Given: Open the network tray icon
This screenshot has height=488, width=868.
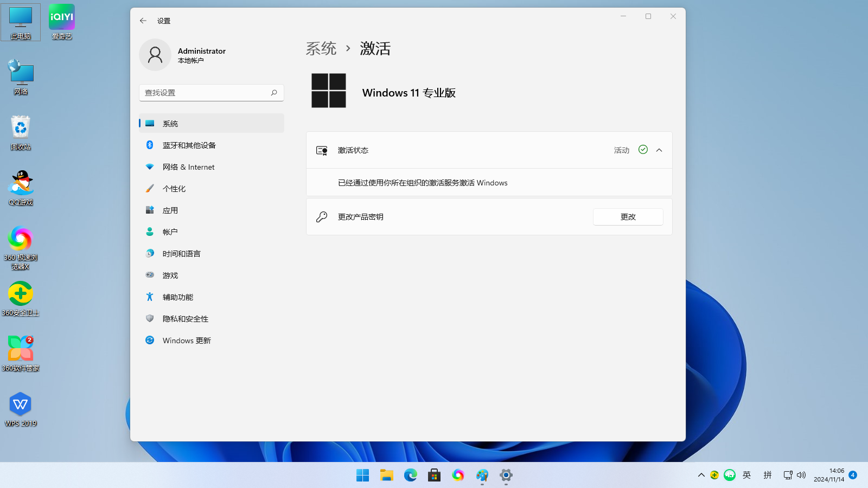Looking at the screenshot, I should (788, 475).
